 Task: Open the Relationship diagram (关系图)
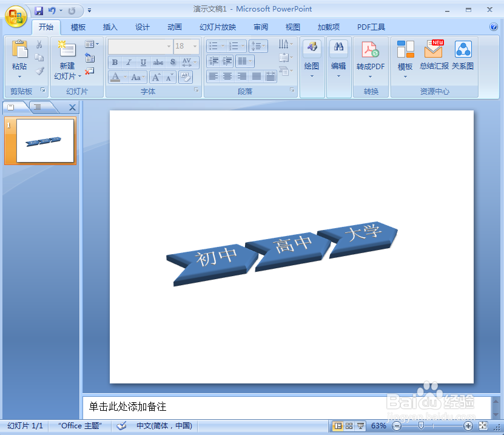pyautogui.click(x=463, y=55)
